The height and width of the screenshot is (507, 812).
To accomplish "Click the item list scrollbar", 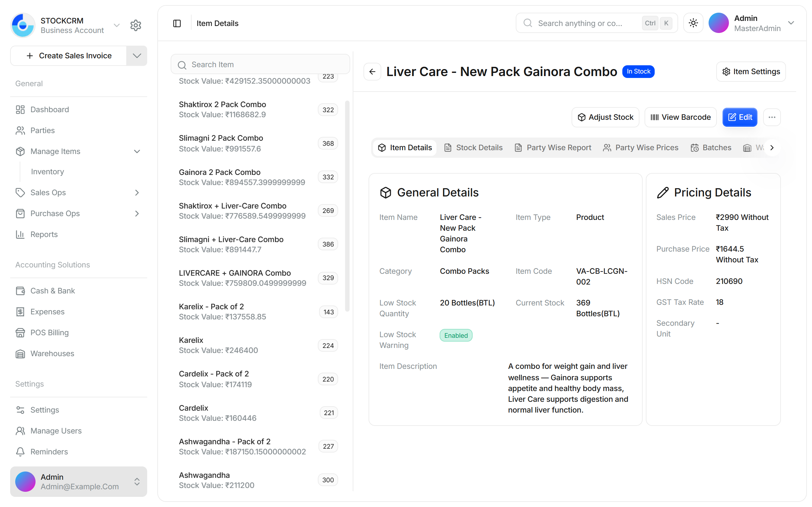I will click(x=347, y=206).
